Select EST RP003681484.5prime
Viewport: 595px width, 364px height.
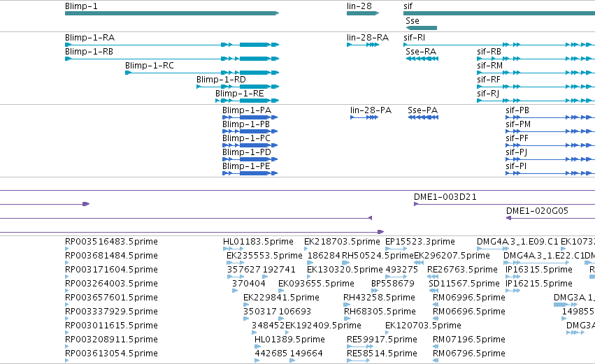pos(111,256)
